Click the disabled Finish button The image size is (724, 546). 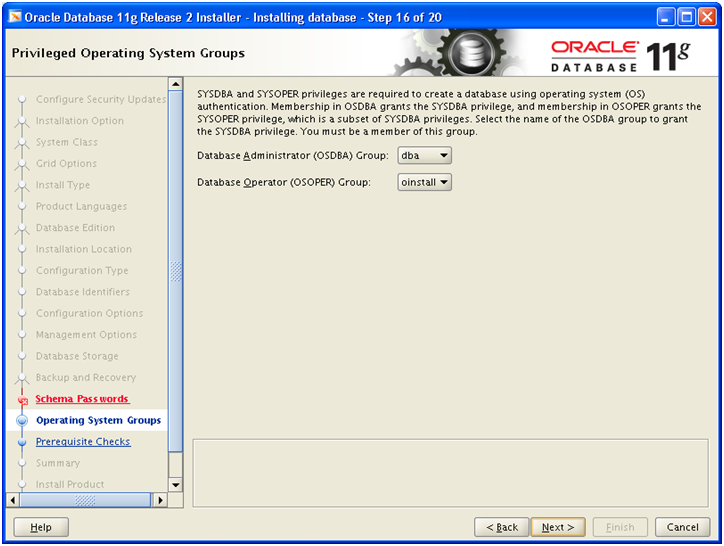620,527
